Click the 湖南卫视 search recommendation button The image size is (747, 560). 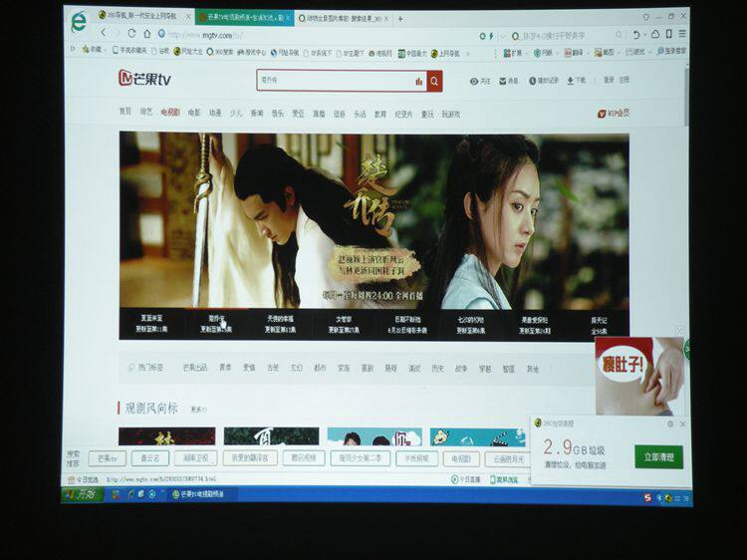pos(195,458)
